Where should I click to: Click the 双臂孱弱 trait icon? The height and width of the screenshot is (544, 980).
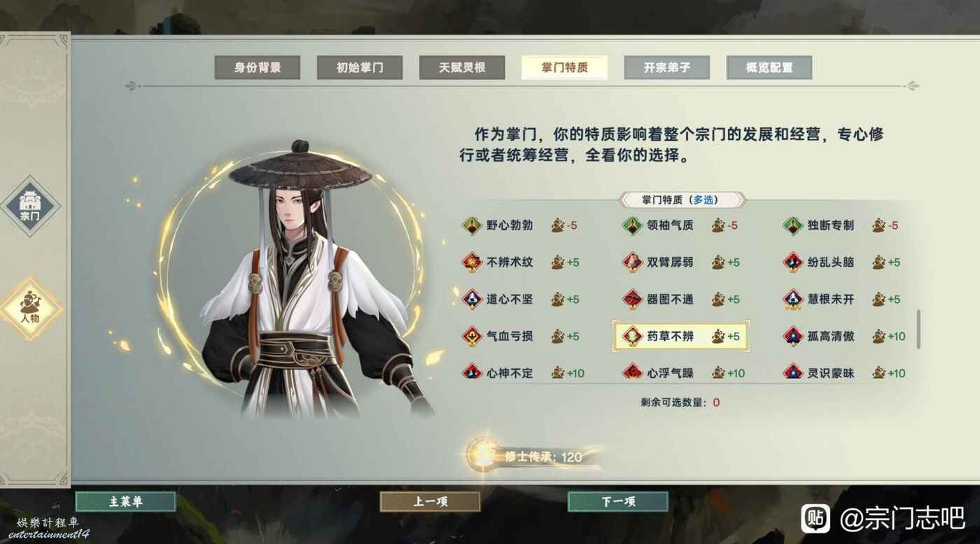[632, 263]
